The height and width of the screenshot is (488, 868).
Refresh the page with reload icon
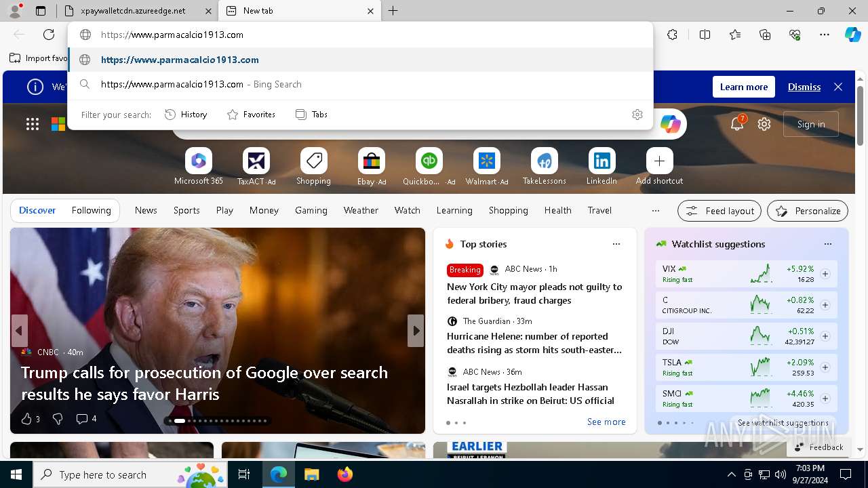pos(49,35)
